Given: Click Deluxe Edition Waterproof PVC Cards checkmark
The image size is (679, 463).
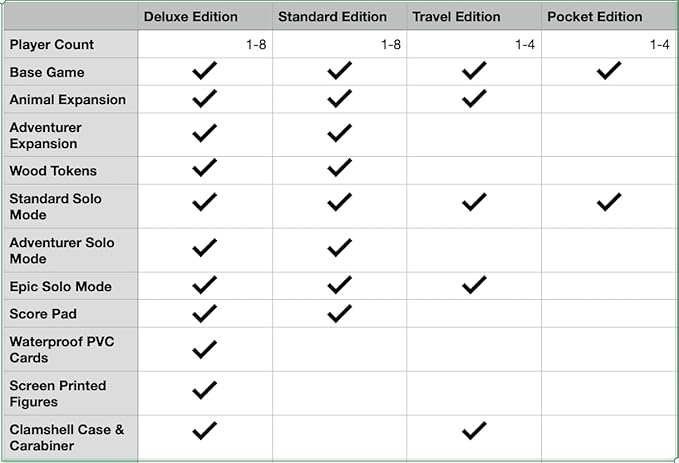Looking at the screenshot, I should (x=205, y=349).
